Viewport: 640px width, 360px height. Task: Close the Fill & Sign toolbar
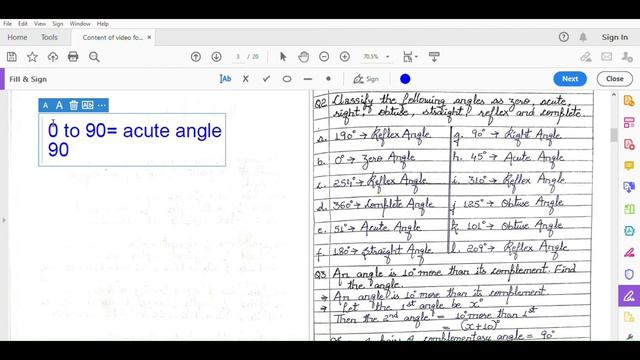tap(615, 79)
